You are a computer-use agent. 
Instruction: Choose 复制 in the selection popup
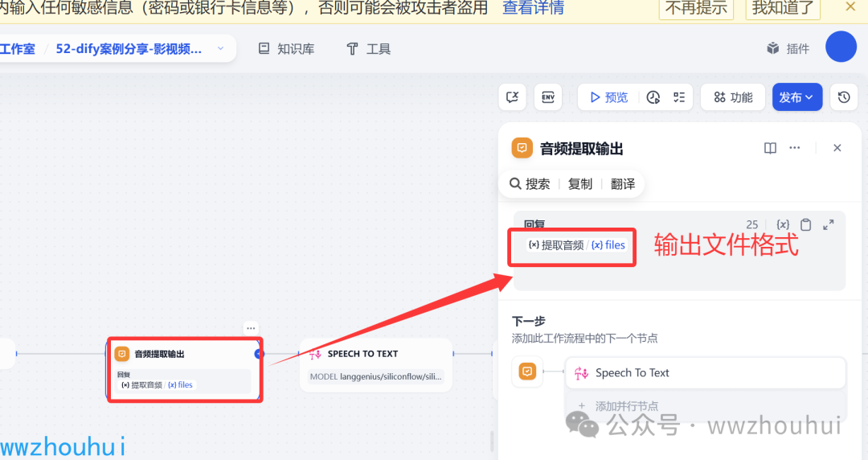[x=580, y=183]
